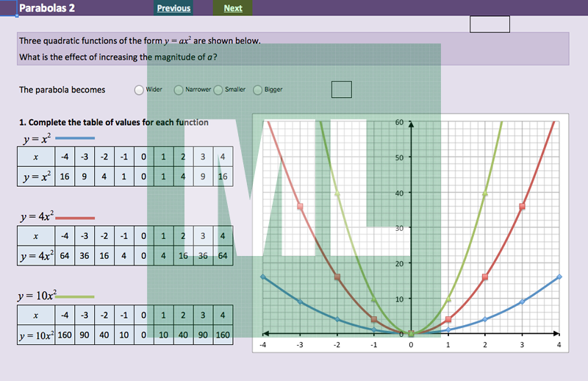The width and height of the screenshot is (588, 381).
Task: Select the Smaller radio button
Action: pos(218,90)
